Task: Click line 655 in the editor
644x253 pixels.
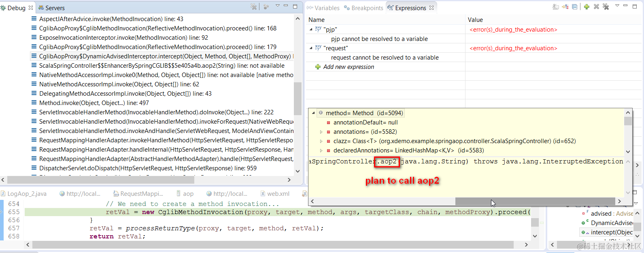Action: click(x=278, y=212)
